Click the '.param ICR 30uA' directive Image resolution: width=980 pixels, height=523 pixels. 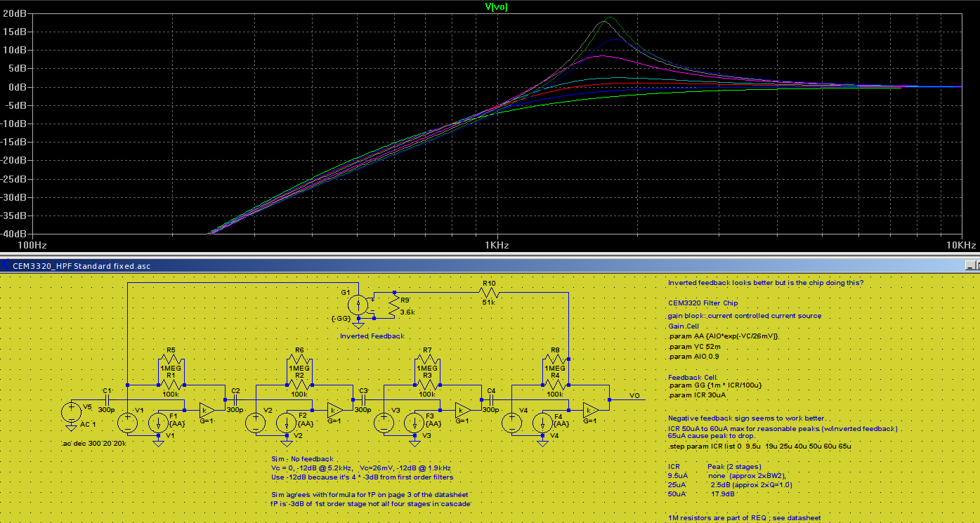695,395
